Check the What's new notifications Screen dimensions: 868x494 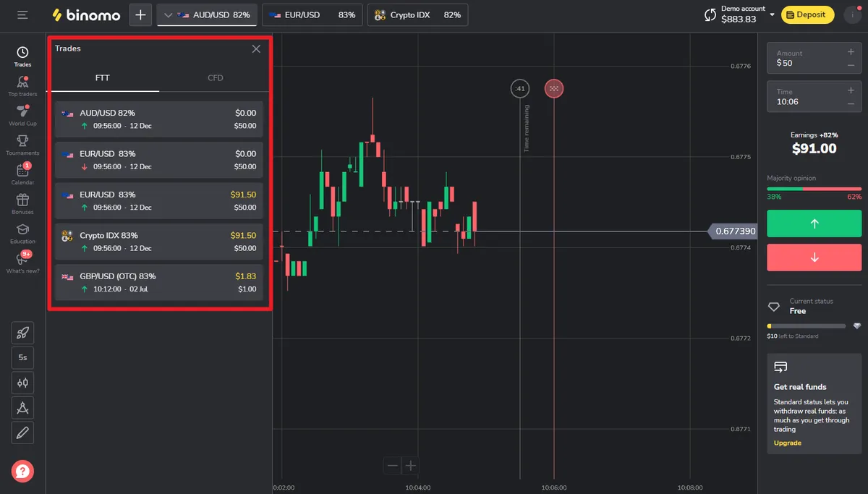[22, 263]
